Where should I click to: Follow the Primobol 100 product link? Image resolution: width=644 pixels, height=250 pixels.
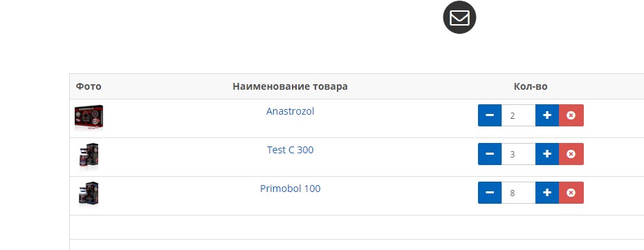(x=290, y=189)
